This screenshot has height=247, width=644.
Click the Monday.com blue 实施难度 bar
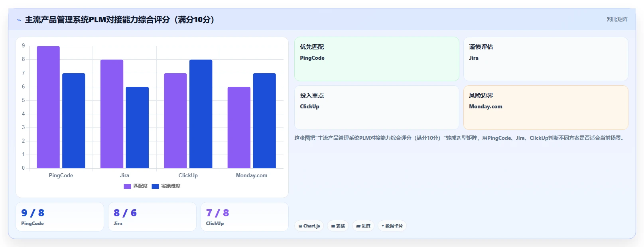point(264,121)
